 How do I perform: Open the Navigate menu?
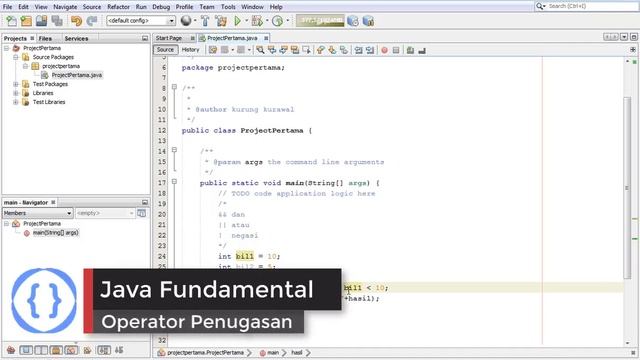pos(65,7)
